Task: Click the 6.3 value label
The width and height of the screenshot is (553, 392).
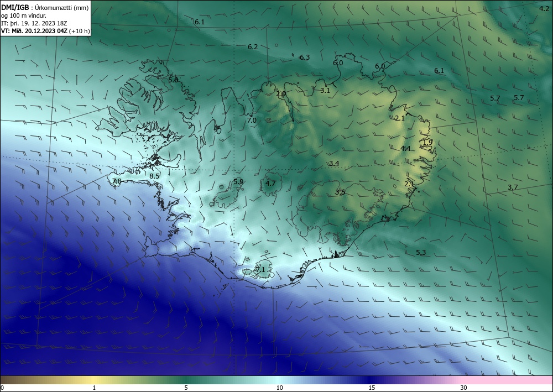Action: pyautogui.click(x=305, y=57)
